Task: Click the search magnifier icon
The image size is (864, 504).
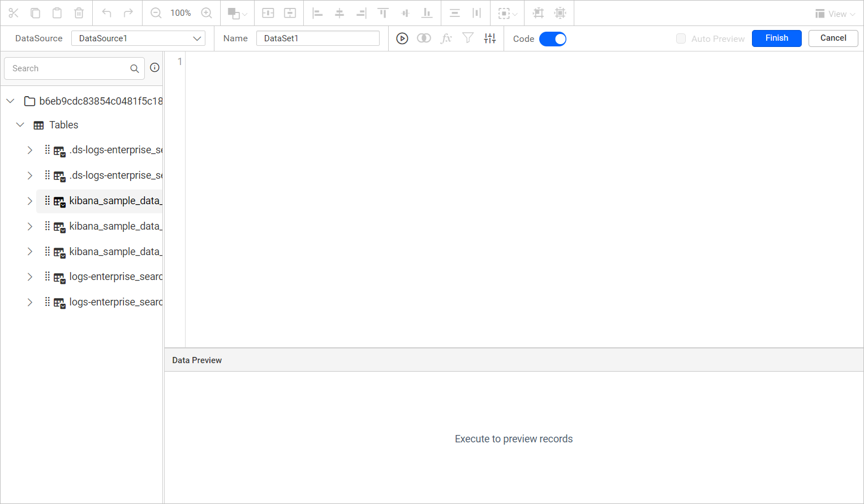Action: coord(135,68)
